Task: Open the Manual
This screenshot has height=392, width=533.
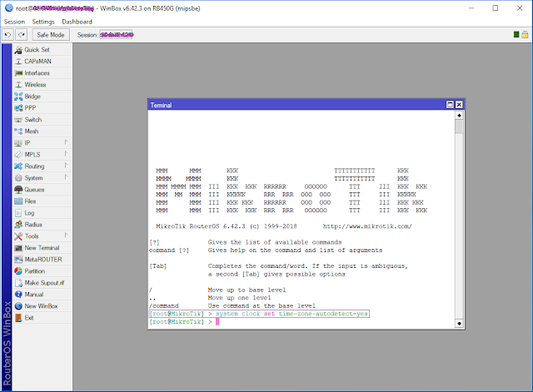Action: pos(42,295)
